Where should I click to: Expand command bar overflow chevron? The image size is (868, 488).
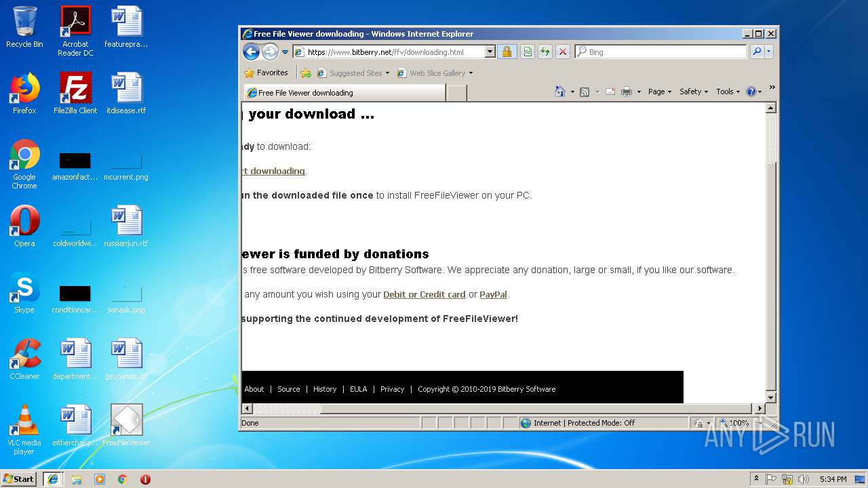[x=772, y=87]
